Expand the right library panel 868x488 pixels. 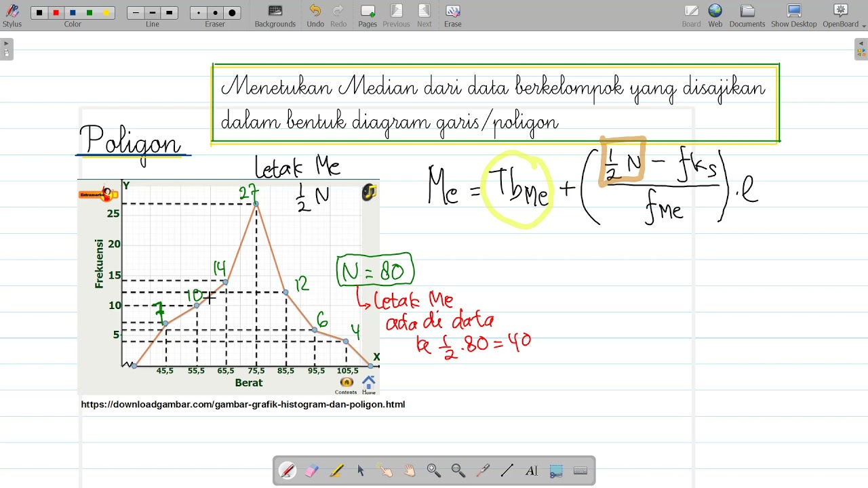(861, 49)
